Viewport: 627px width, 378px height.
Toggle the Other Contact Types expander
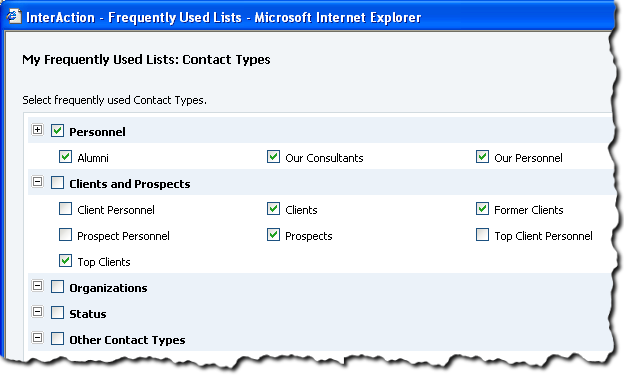click(37, 338)
